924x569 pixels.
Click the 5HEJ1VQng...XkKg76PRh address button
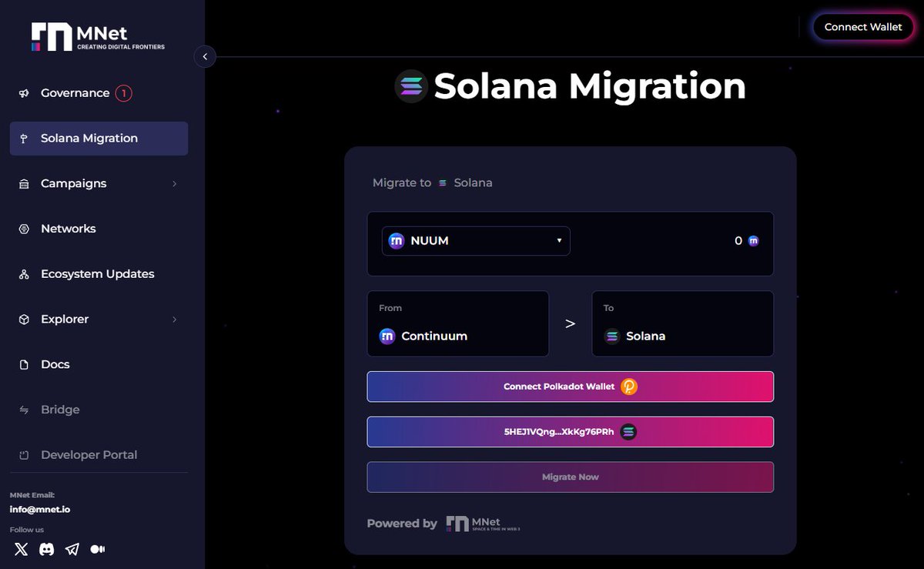571,432
